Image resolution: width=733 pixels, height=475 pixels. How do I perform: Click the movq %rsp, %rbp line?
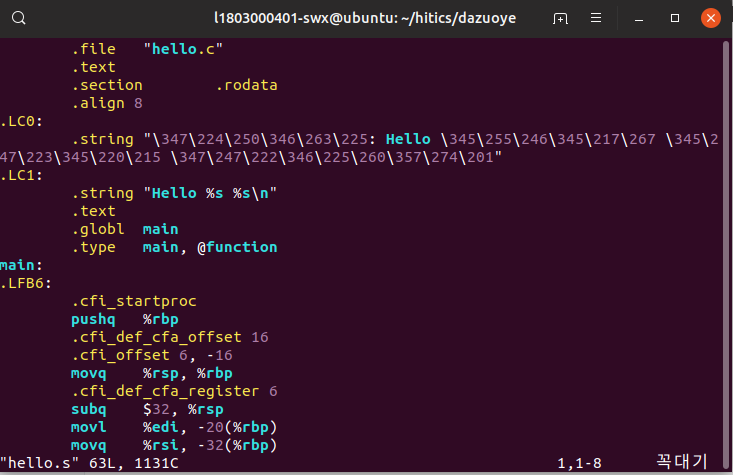[x=151, y=373]
